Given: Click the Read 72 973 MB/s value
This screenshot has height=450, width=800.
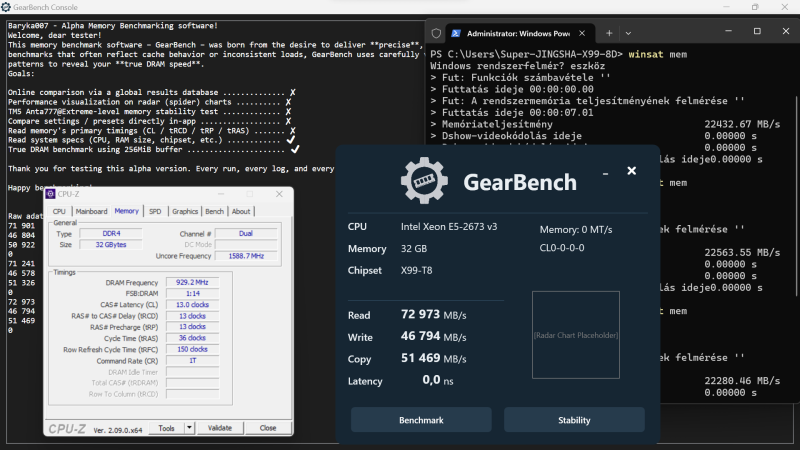Looking at the screenshot, I should coord(434,314).
